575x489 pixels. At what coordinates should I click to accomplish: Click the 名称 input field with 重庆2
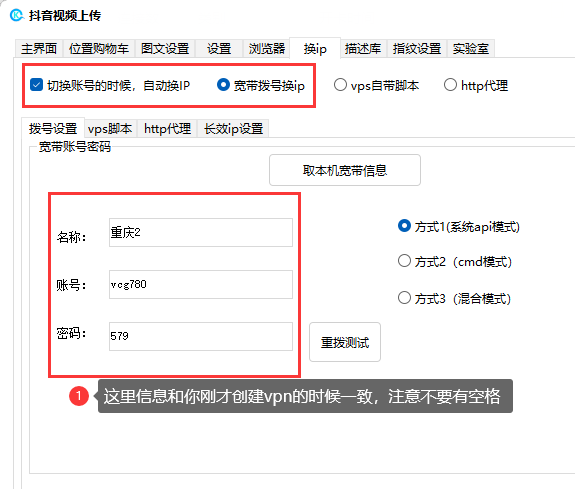click(x=201, y=232)
